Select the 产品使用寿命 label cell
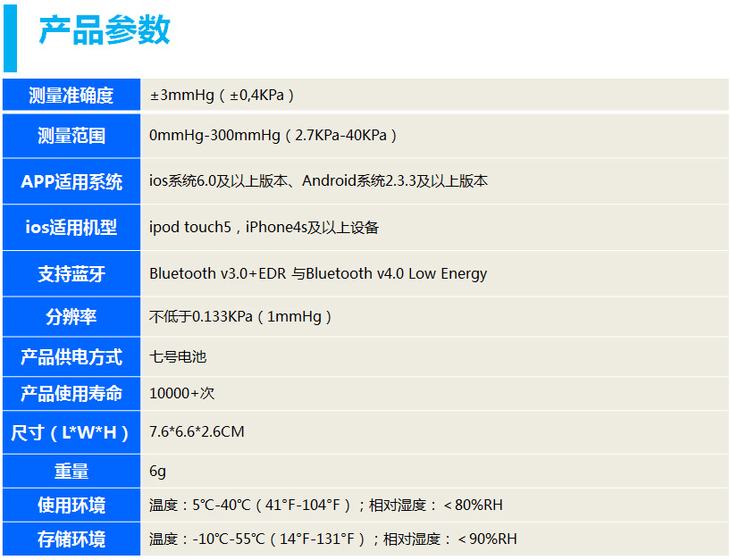 71,394
